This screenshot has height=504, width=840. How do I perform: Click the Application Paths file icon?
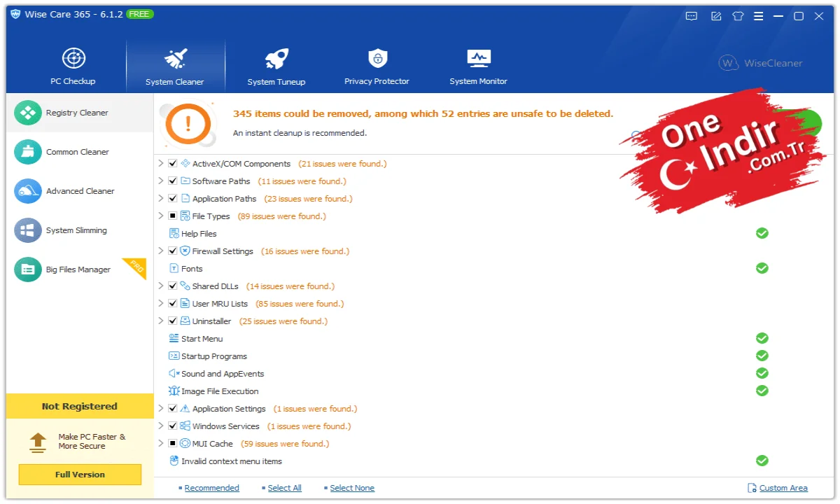point(185,199)
